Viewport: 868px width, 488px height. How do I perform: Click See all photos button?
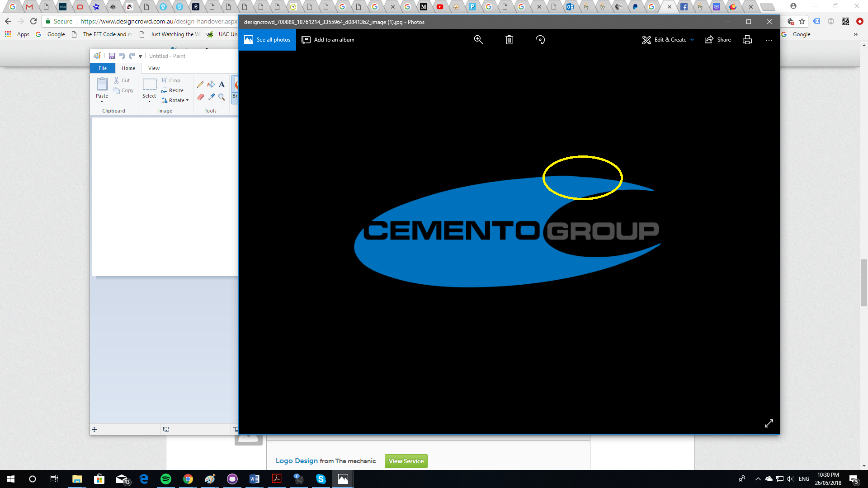pos(267,40)
